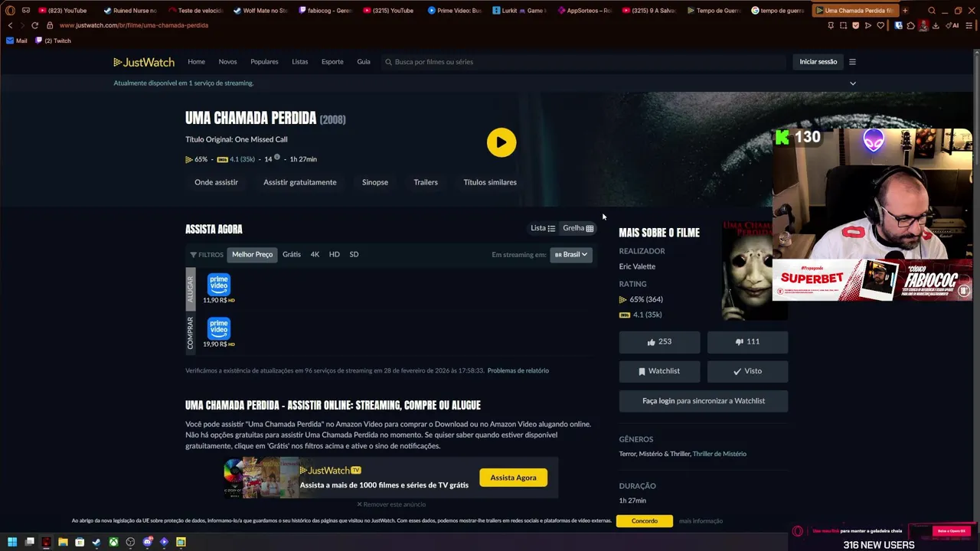This screenshot has width=980, height=551.
Task: Open the Listas menu item
Action: tap(299, 62)
